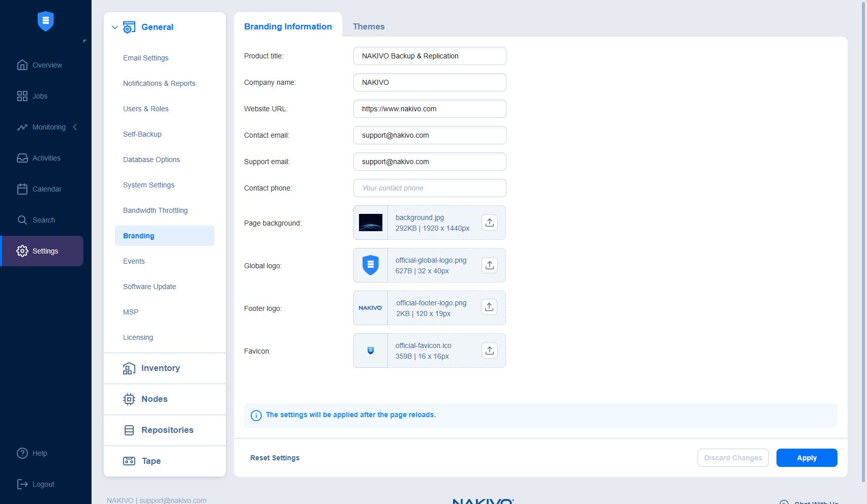Open Help in the sidebar
867x504 pixels.
click(39, 453)
